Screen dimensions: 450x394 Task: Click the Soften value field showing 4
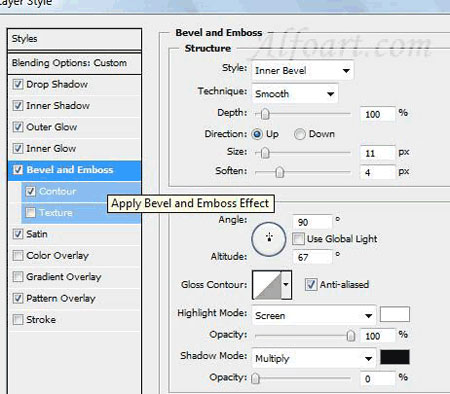(378, 173)
